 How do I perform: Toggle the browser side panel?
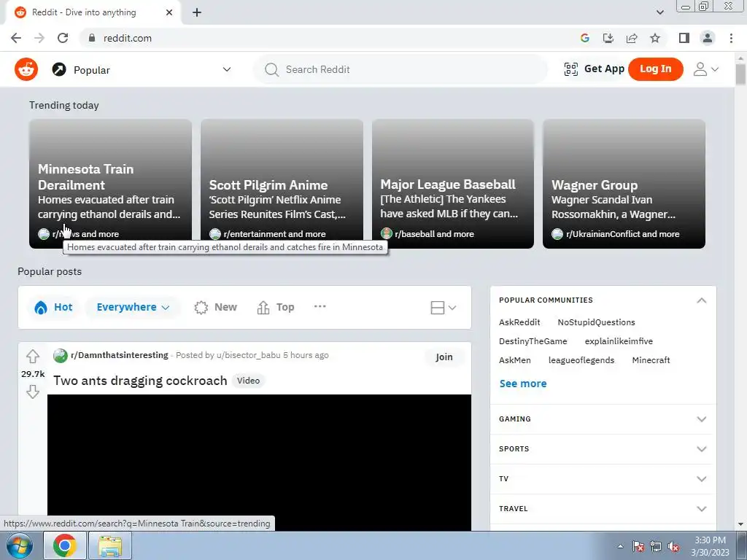(x=684, y=38)
